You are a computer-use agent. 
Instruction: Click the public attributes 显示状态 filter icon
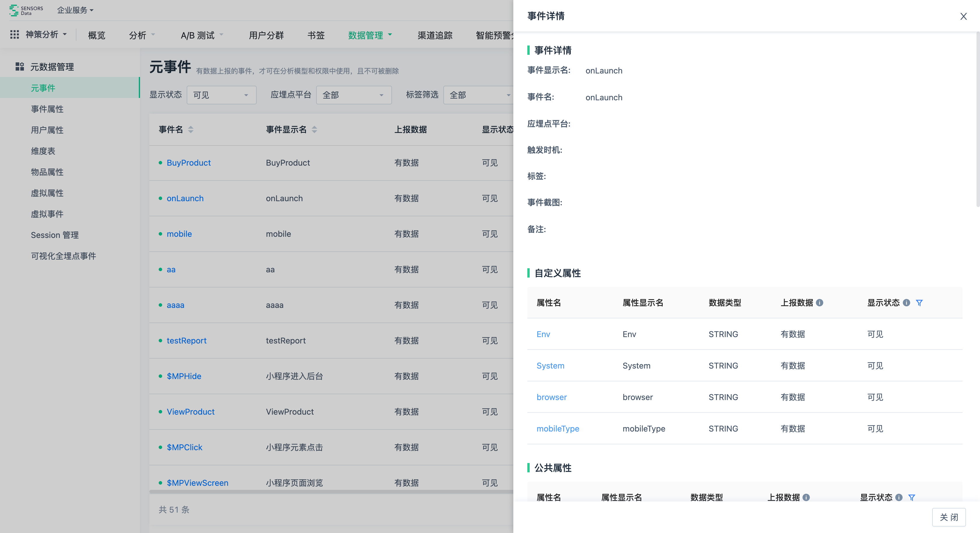[x=911, y=497]
